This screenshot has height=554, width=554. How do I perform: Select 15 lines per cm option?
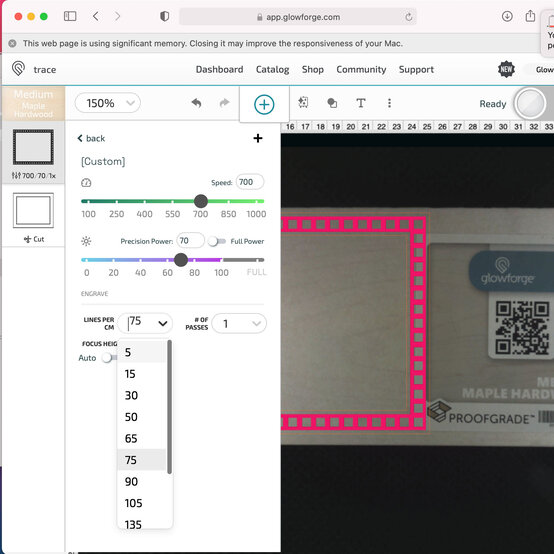point(141,374)
